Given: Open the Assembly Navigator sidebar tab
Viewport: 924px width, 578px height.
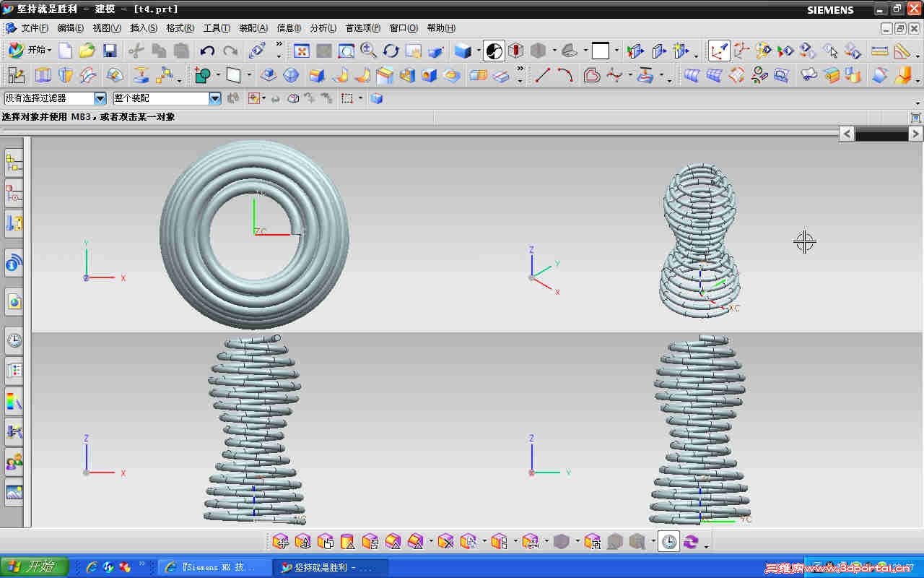Looking at the screenshot, I should [14, 163].
